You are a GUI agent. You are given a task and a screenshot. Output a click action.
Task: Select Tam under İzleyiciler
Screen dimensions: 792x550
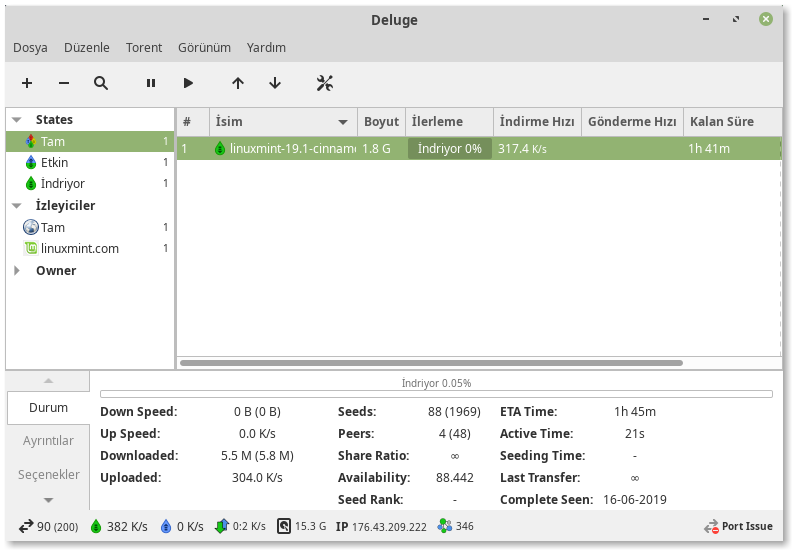(90, 227)
